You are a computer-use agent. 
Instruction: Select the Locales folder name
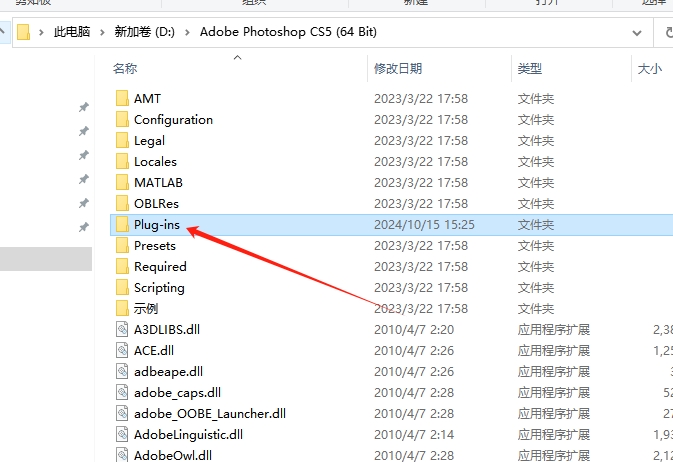[x=155, y=161]
